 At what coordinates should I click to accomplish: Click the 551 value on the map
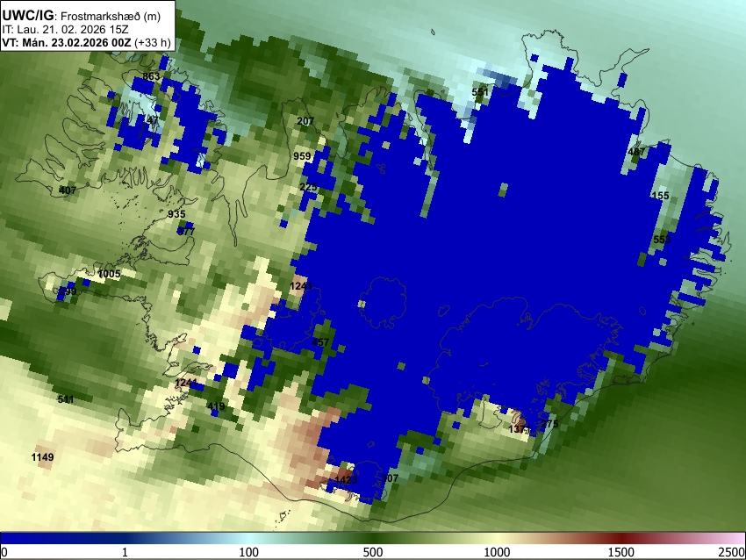(481, 92)
